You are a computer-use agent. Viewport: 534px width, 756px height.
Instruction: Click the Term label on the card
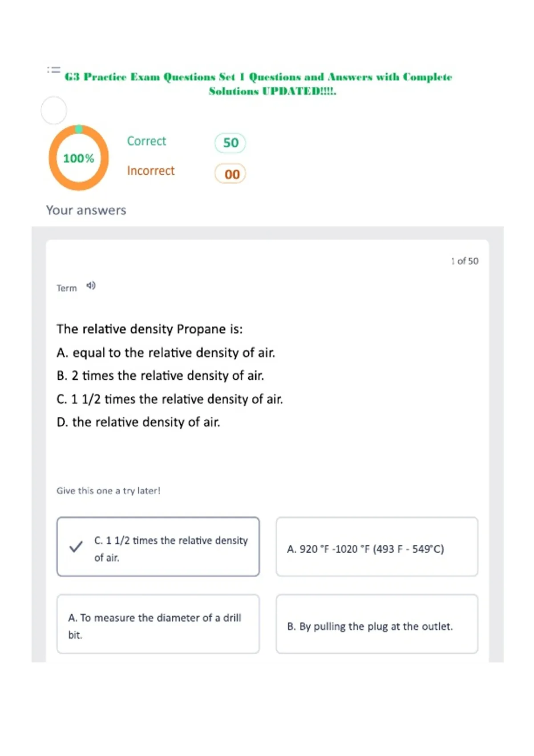click(x=67, y=288)
